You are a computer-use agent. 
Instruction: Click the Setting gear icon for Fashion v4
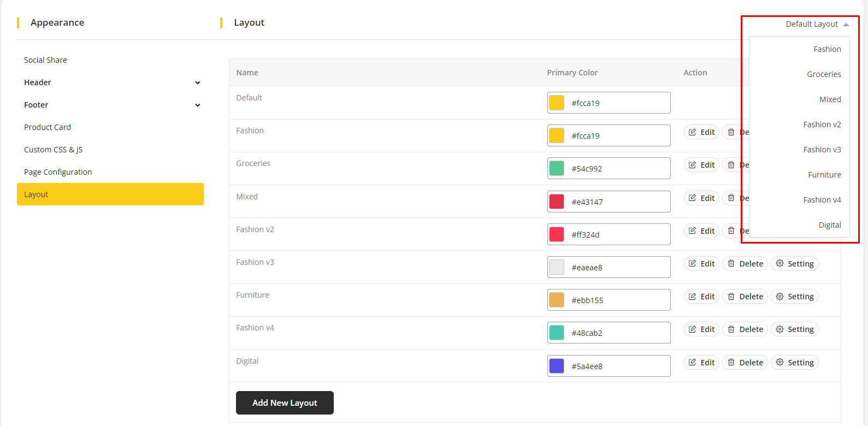(780, 329)
